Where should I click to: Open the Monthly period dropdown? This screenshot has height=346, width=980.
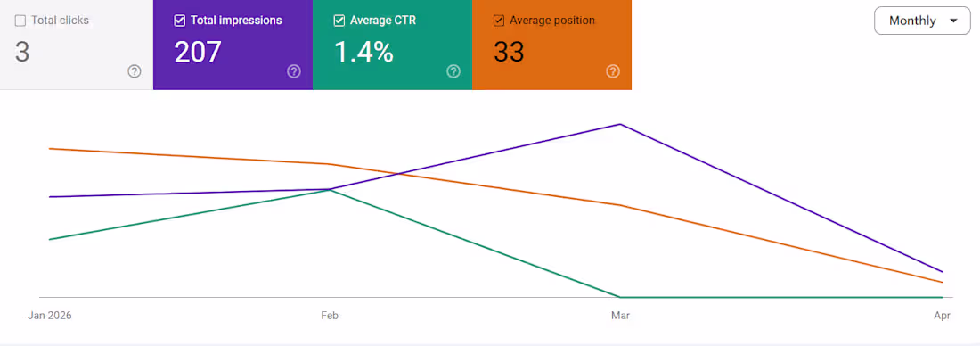922,21
